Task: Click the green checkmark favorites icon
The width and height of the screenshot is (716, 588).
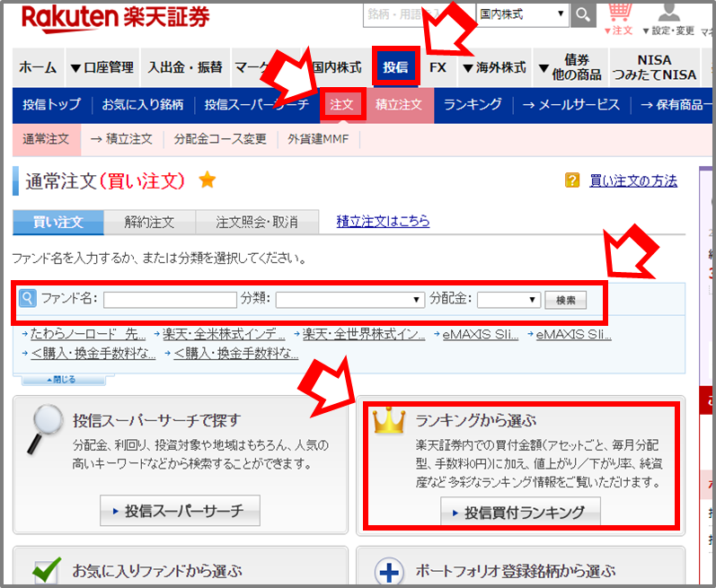Action: point(47,569)
